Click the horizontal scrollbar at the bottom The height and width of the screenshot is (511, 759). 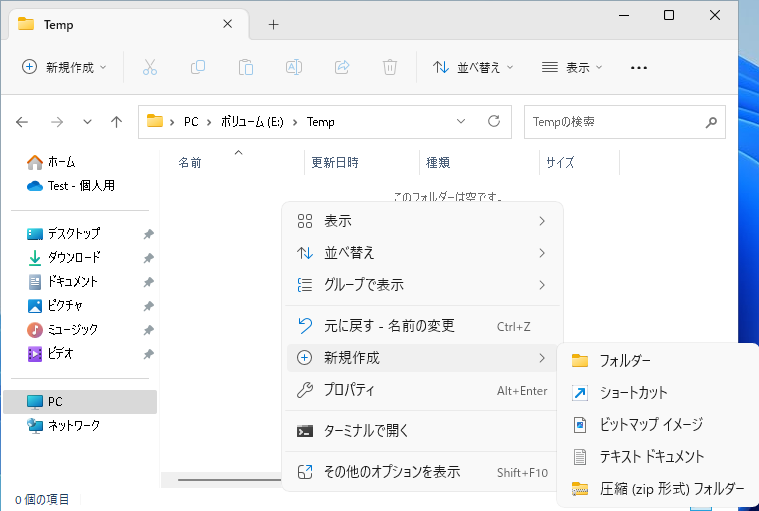[x=229, y=480]
